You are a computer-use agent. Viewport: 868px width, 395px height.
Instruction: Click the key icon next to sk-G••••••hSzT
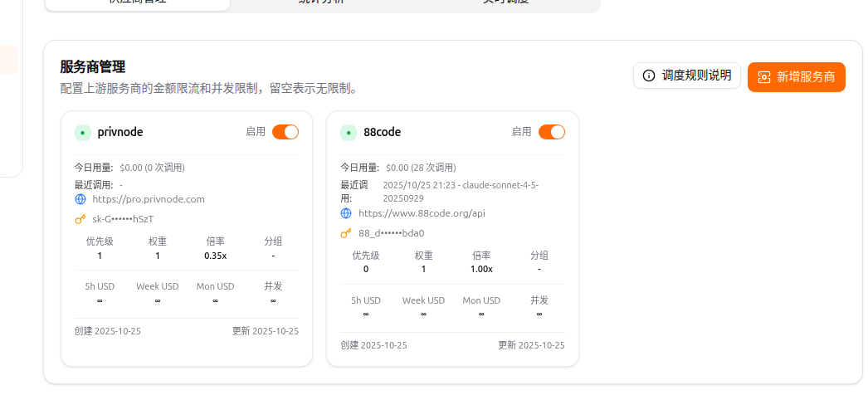click(x=80, y=219)
